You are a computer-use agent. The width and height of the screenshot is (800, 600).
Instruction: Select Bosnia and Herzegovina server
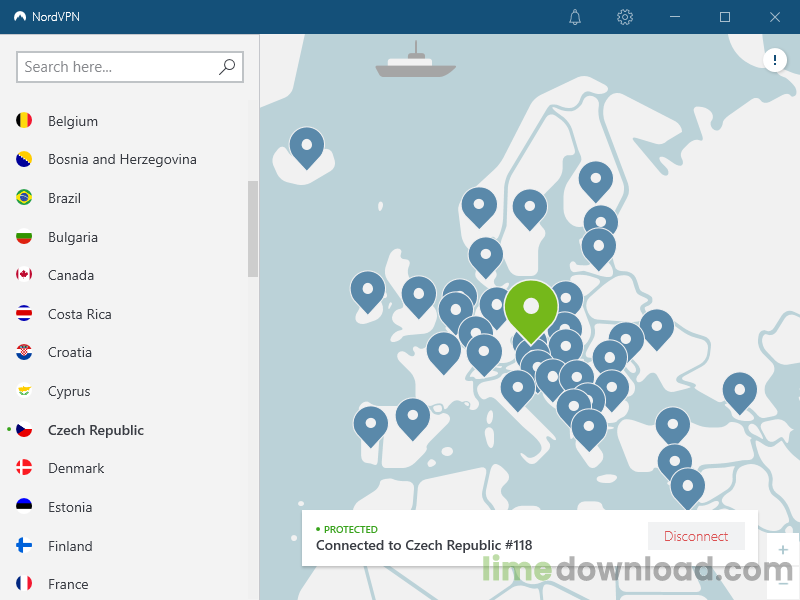tap(122, 159)
